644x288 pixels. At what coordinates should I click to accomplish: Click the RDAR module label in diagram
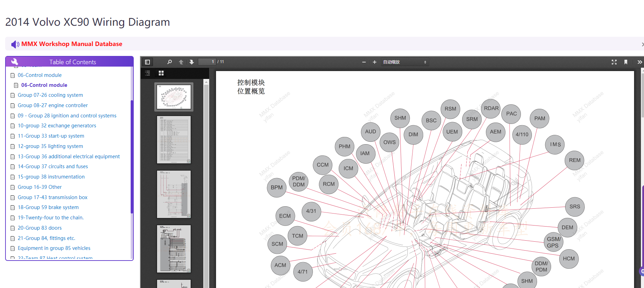click(491, 108)
